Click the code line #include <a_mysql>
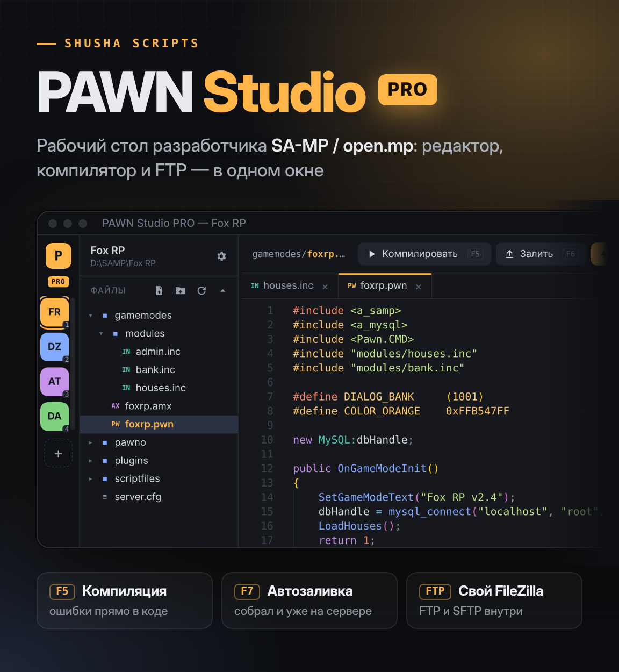Viewport: 619px width, 672px height. click(x=350, y=325)
